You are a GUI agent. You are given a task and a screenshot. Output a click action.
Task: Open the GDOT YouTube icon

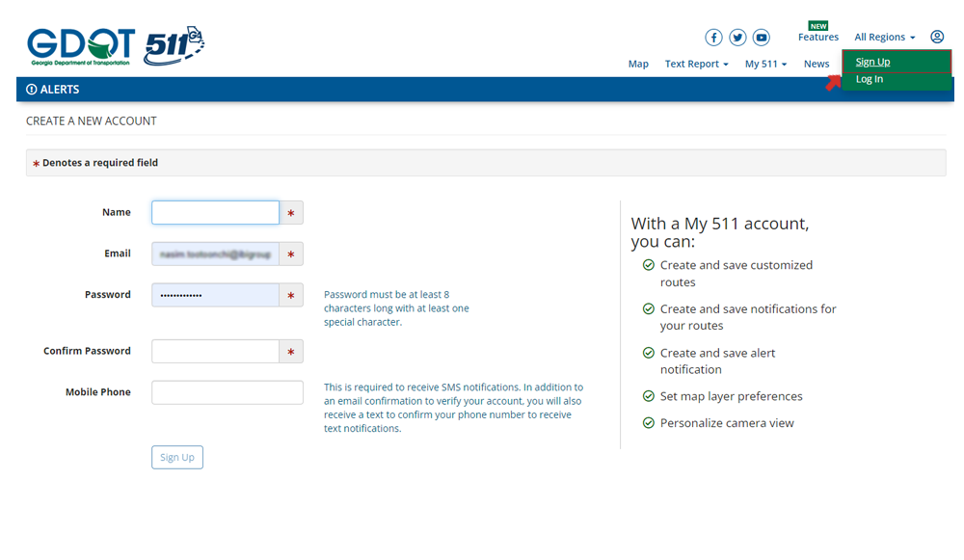tap(762, 38)
